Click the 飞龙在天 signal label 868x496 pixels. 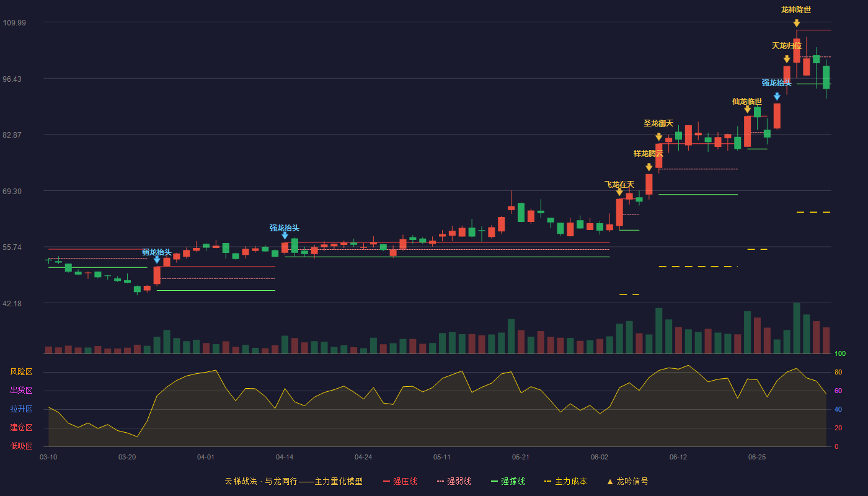(619, 185)
